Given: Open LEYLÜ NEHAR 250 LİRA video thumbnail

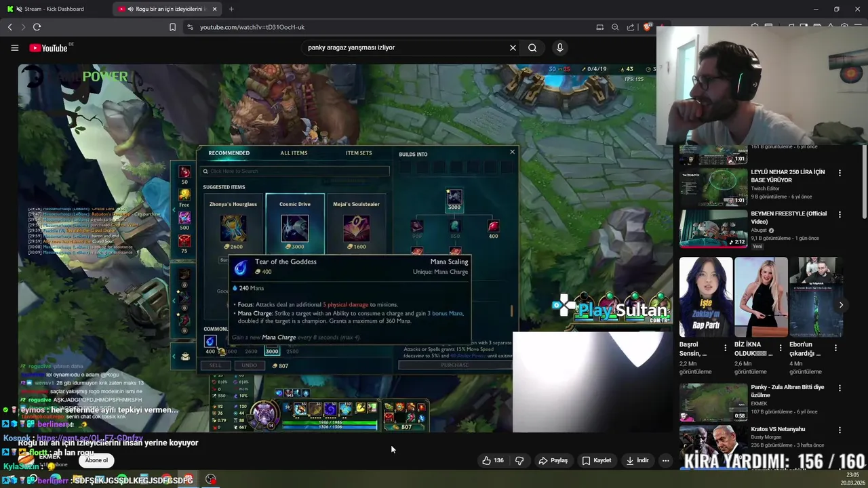Looking at the screenshot, I should [x=713, y=186].
